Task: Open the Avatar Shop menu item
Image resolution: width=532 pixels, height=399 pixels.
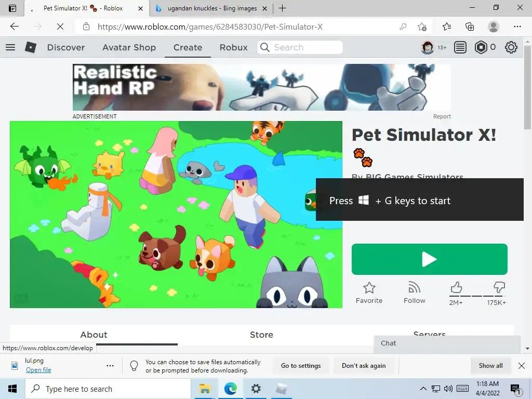Action: coord(129,47)
